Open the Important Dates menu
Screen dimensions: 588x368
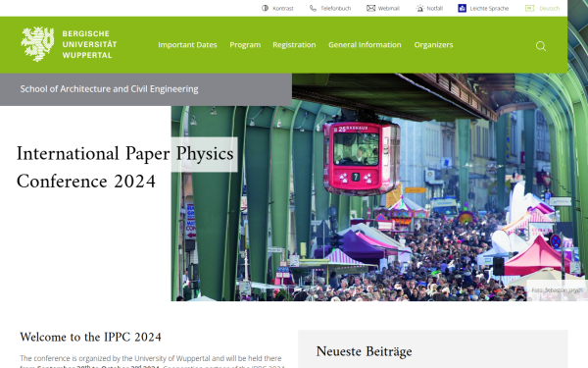point(187,45)
